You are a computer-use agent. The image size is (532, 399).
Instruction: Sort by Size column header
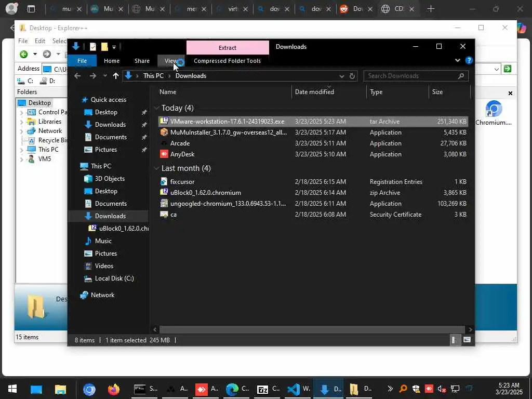[449, 92]
